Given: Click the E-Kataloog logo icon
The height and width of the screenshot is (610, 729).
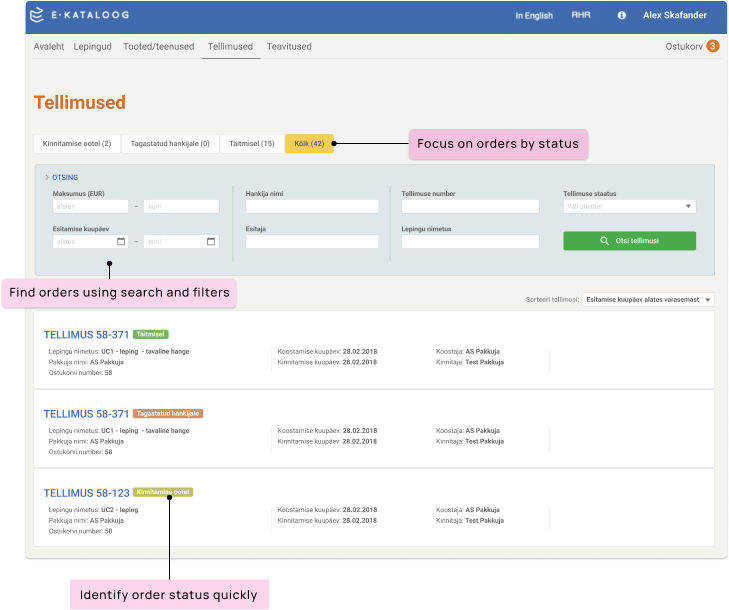Looking at the screenshot, I should pyautogui.click(x=37, y=15).
